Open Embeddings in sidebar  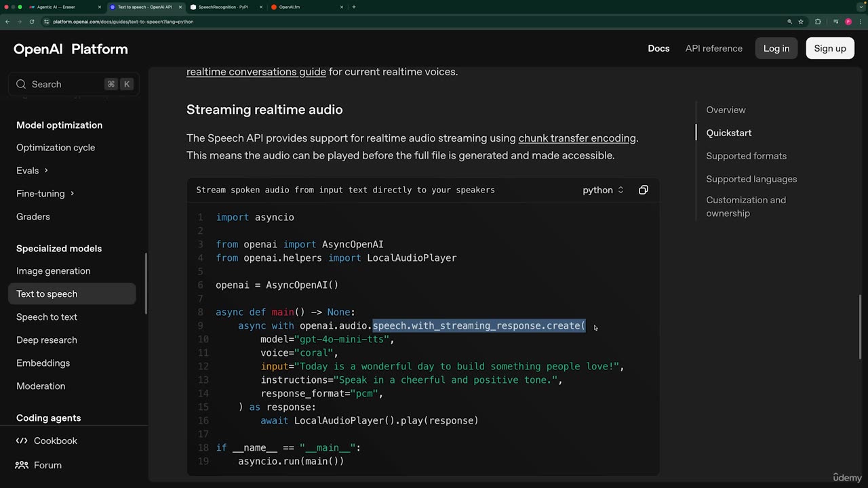coord(43,363)
